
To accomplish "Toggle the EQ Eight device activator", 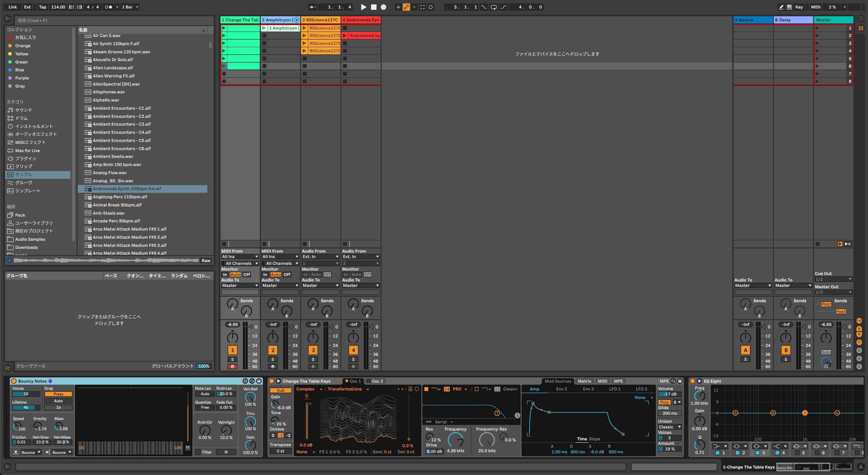I will point(693,381).
